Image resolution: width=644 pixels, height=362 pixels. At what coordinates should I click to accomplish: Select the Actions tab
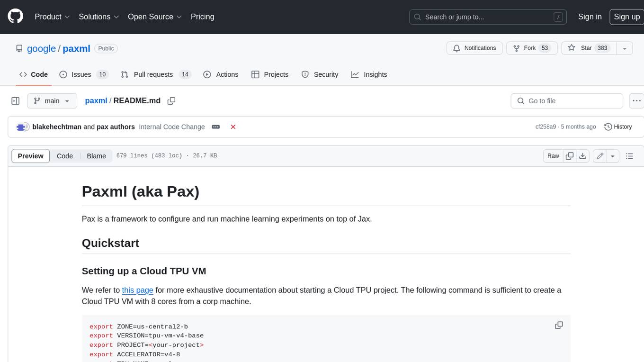(x=221, y=74)
